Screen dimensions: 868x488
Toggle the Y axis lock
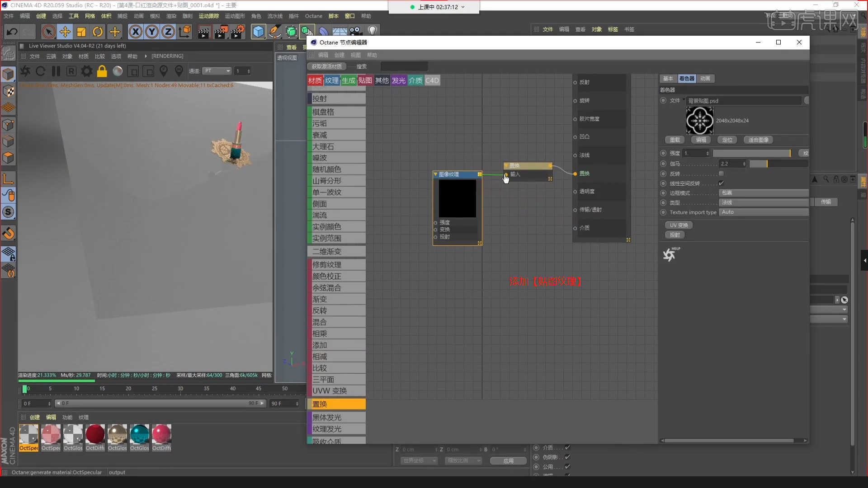[x=152, y=32]
